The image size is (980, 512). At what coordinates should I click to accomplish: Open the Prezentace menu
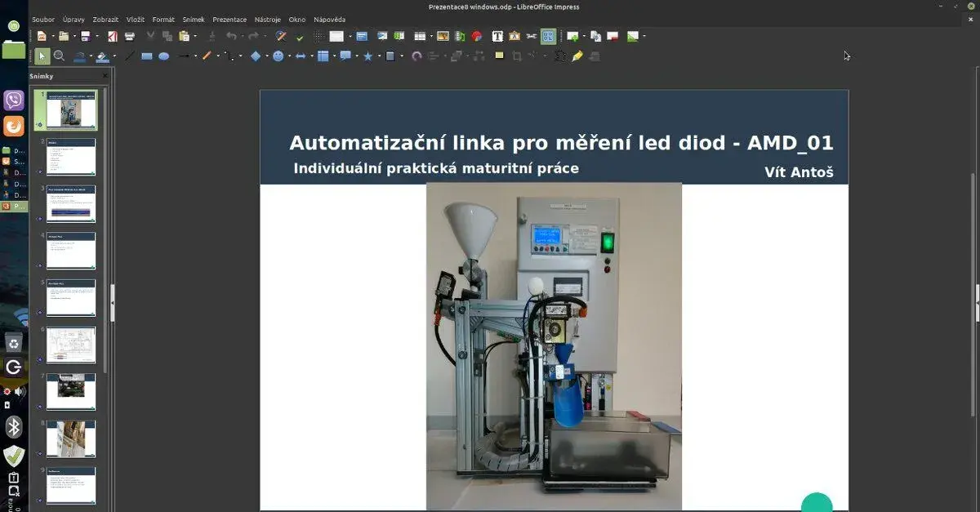(x=229, y=19)
